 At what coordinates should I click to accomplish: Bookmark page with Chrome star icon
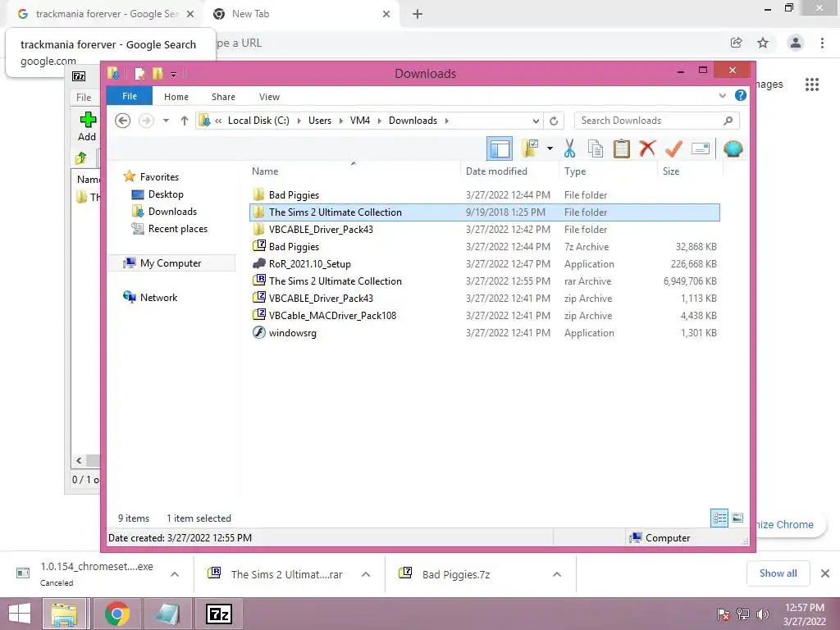click(x=763, y=43)
